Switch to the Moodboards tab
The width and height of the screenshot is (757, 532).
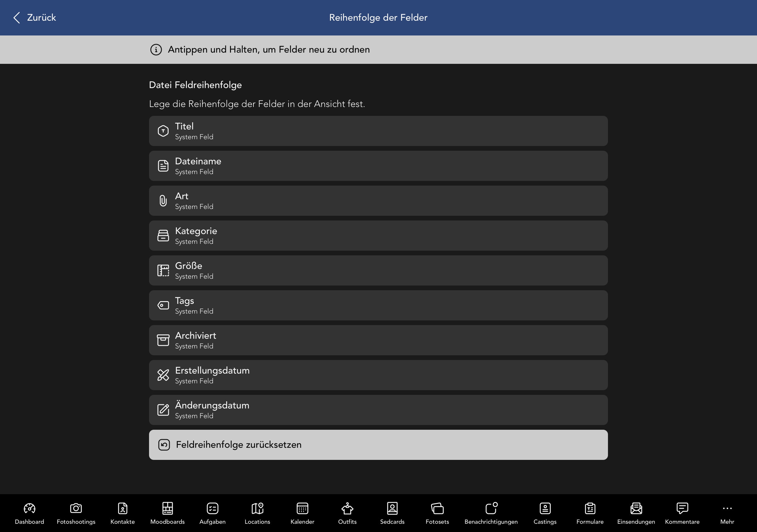click(x=167, y=513)
